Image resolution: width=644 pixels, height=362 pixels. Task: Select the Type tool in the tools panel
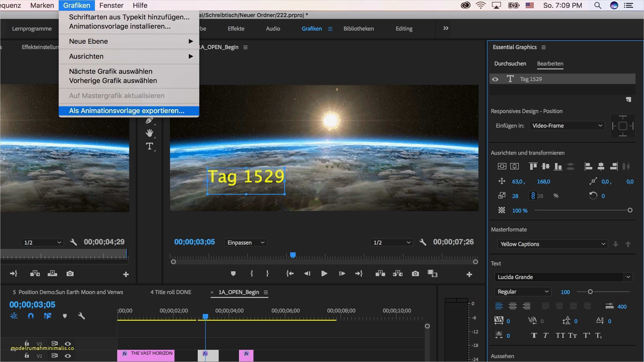tap(150, 146)
